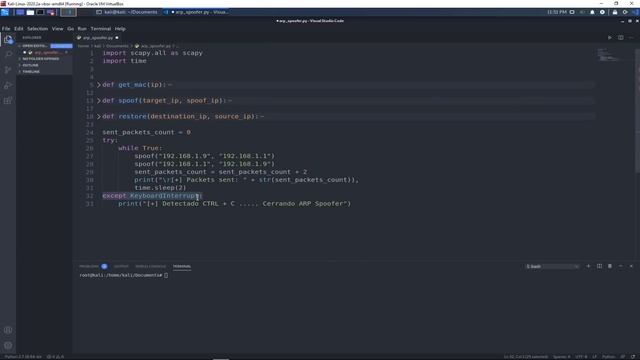Screen dimensions: 640x360
Task: Open the Source Control view
Action: (8, 70)
